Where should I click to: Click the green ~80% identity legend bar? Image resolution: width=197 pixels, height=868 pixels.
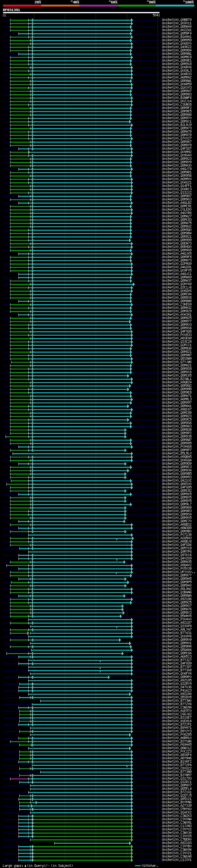137,6
